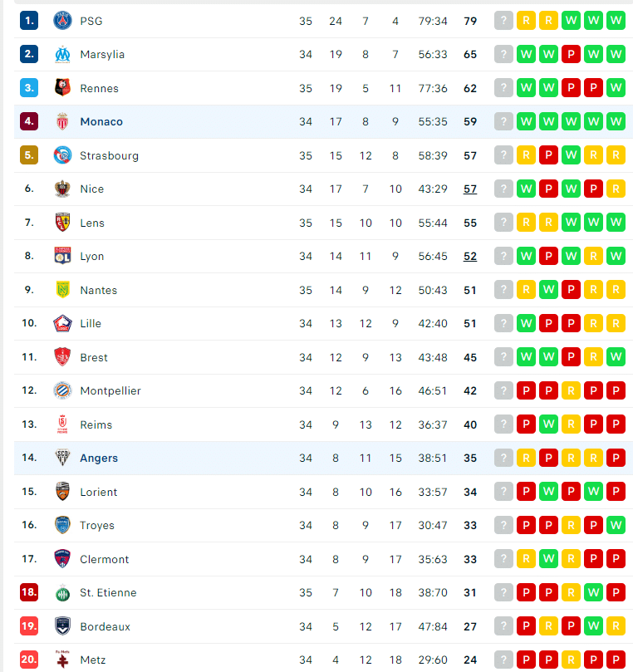Click the gray question mark in Lens row
The image size is (633, 672).
click(x=503, y=223)
